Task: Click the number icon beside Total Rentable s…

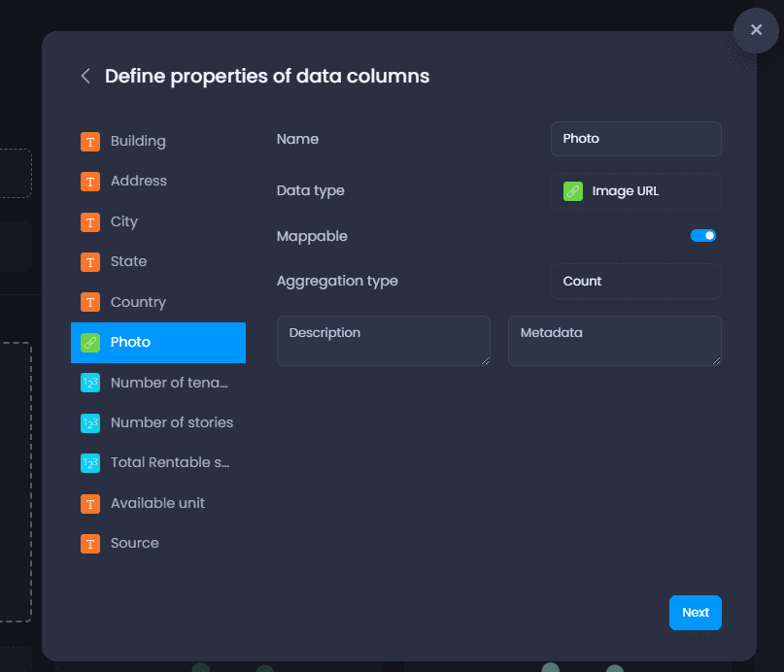Action: (90, 463)
